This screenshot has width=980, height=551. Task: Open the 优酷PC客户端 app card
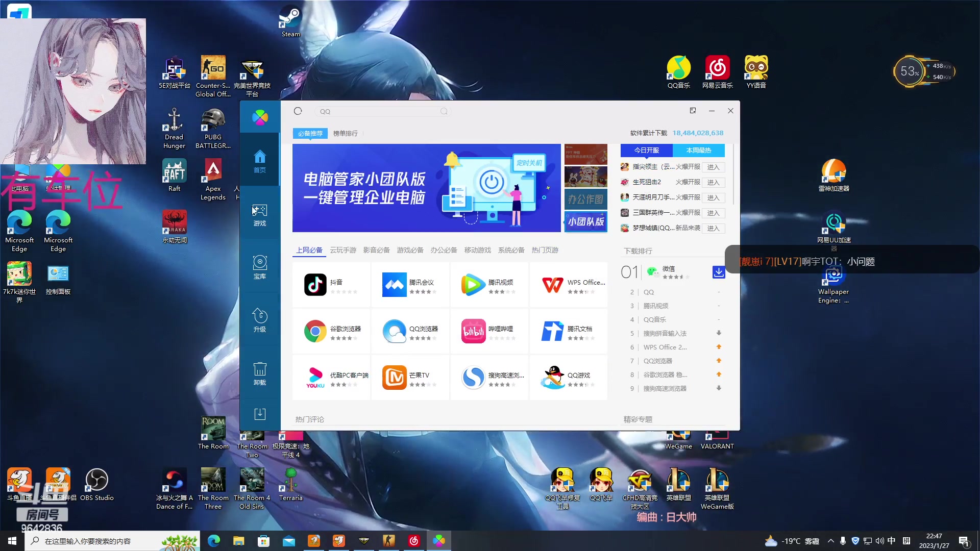click(331, 378)
